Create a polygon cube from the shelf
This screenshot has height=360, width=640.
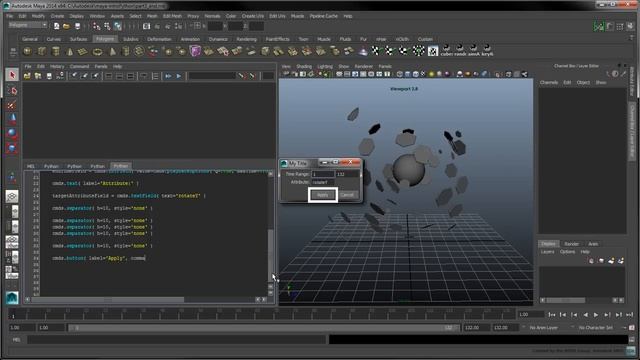(42, 51)
